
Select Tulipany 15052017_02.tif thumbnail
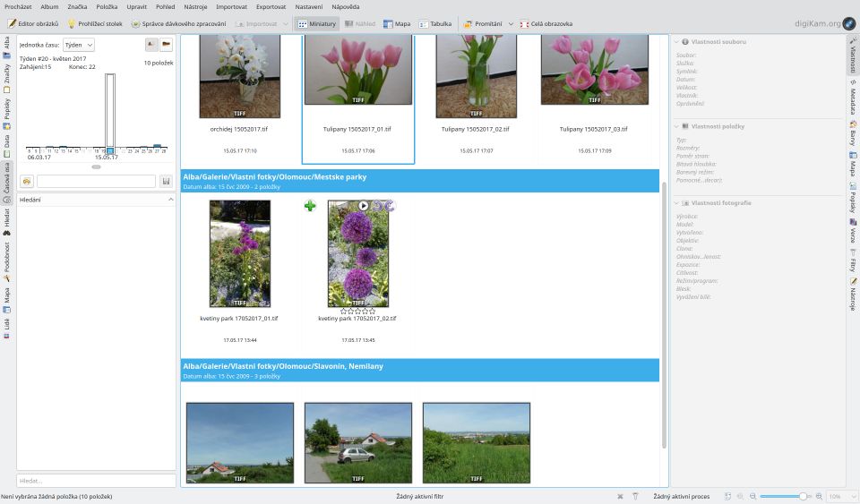coord(476,76)
